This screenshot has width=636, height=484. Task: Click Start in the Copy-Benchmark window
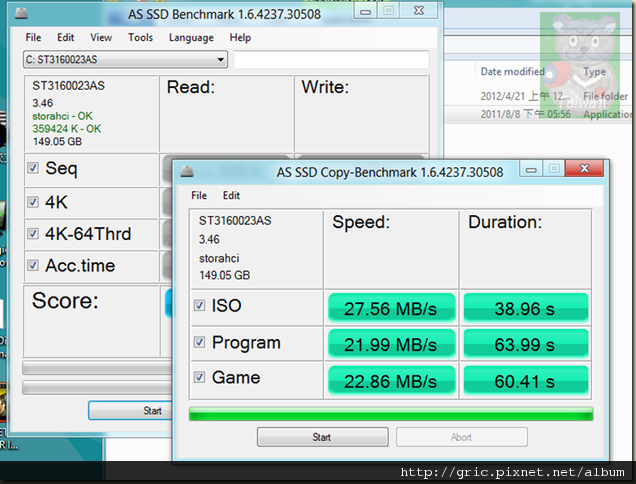[x=322, y=437]
